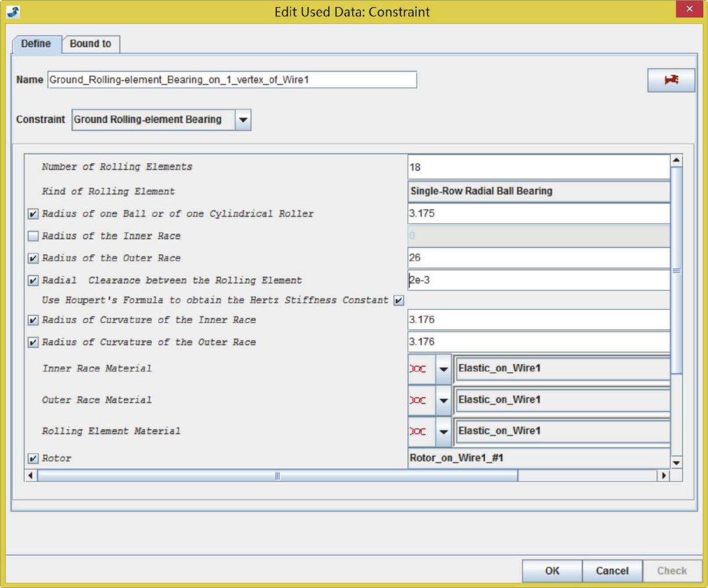Viewport: 708px width, 588px height.
Task: Uncheck the Rotor checkbox
Action: [33, 459]
